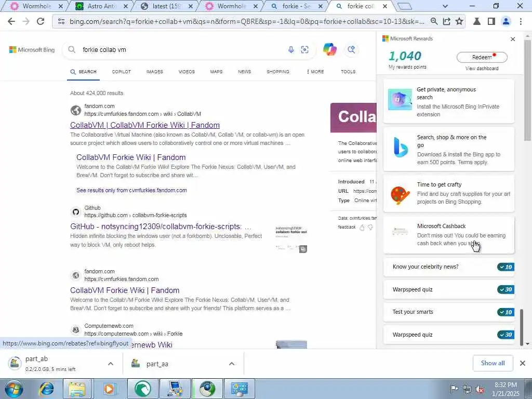The width and height of the screenshot is (532, 399).
Task: Open a new tab with the new tab button
Action: point(404,6)
